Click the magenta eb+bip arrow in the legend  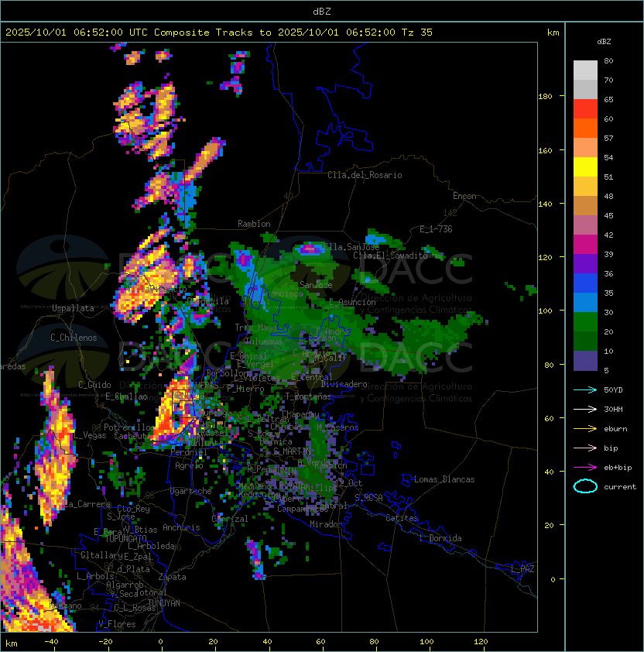click(x=585, y=468)
